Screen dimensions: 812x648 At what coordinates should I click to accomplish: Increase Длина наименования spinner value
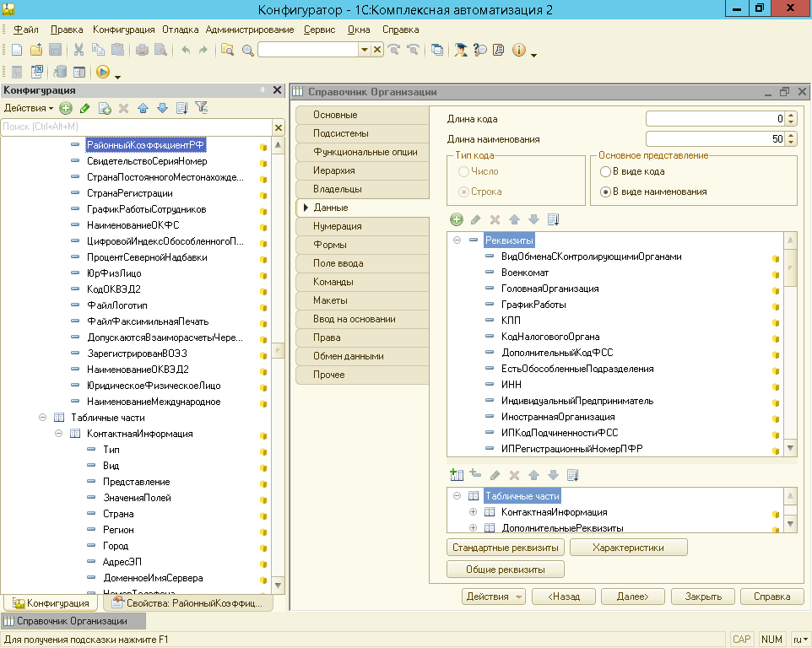791,136
